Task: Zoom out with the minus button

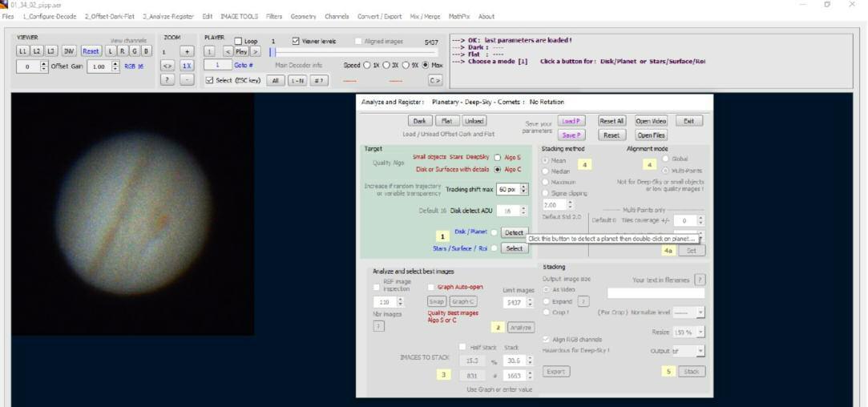Action: (x=188, y=80)
